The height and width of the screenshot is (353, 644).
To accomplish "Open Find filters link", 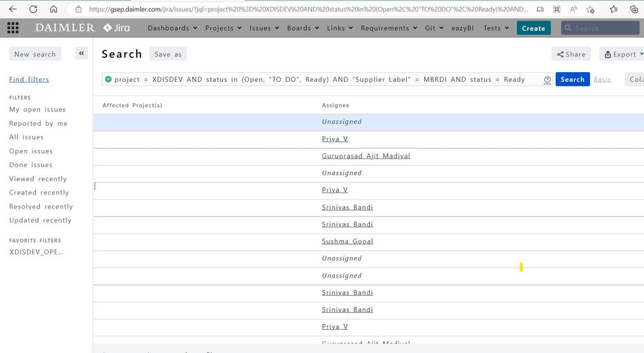I will click(x=29, y=79).
